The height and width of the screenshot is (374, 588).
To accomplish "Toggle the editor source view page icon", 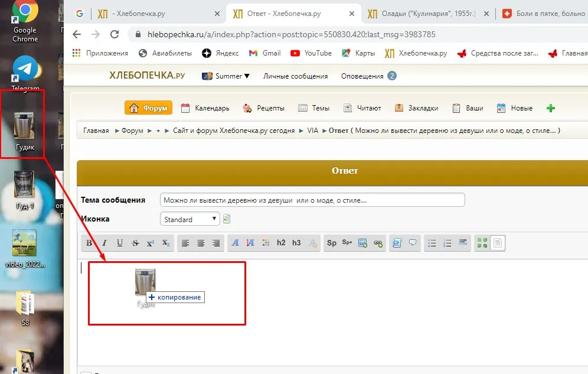I will tap(498, 243).
